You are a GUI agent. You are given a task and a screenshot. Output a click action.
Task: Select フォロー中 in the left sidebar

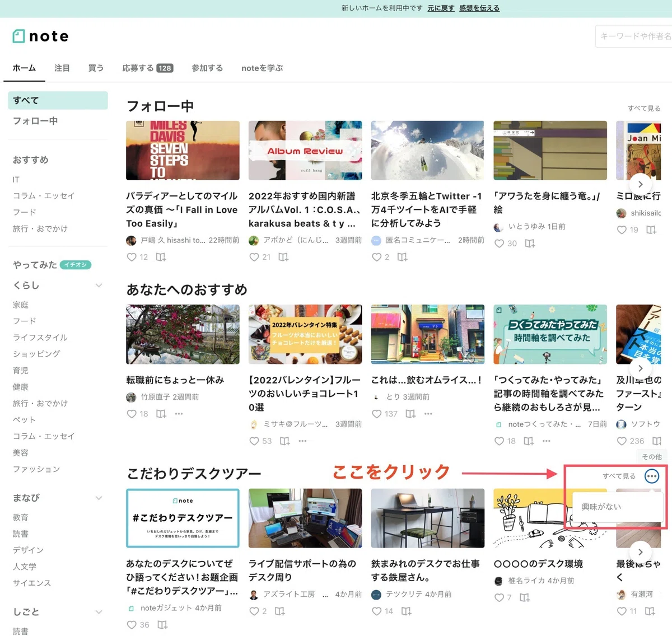[x=35, y=121]
